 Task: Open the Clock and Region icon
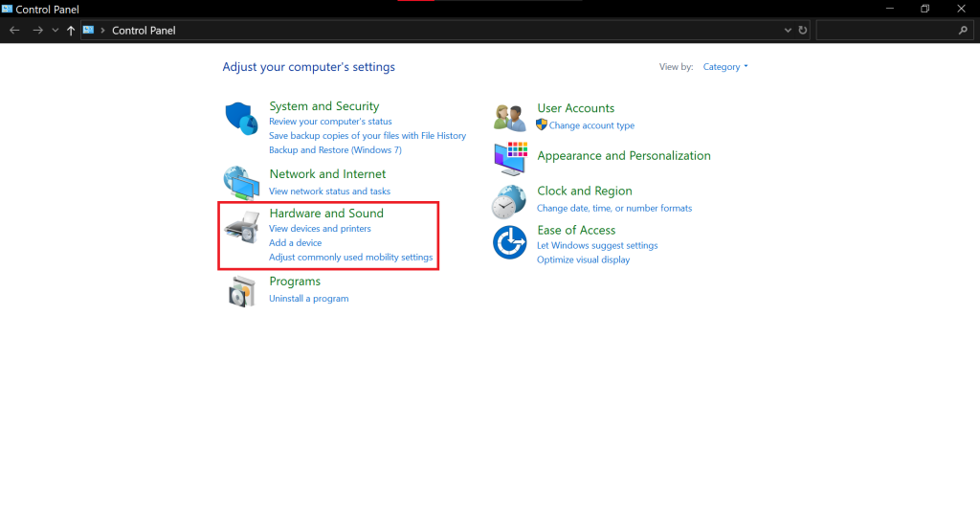pos(510,200)
